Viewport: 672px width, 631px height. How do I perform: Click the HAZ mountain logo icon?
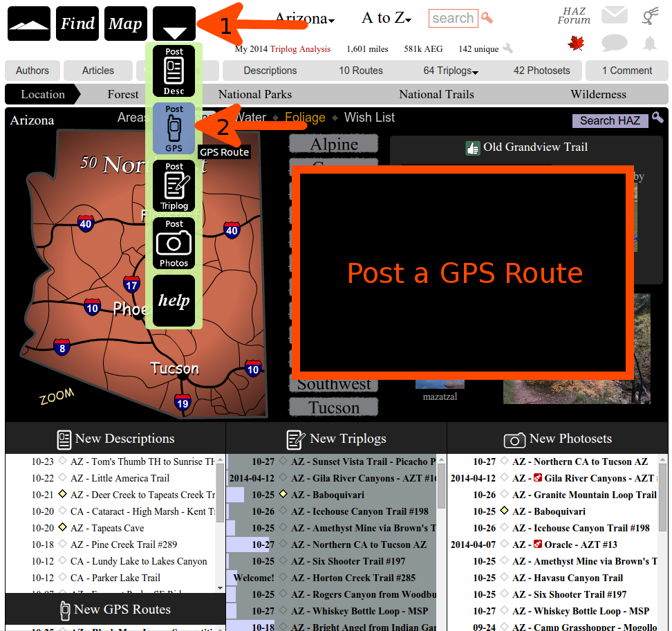tap(29, 24)
